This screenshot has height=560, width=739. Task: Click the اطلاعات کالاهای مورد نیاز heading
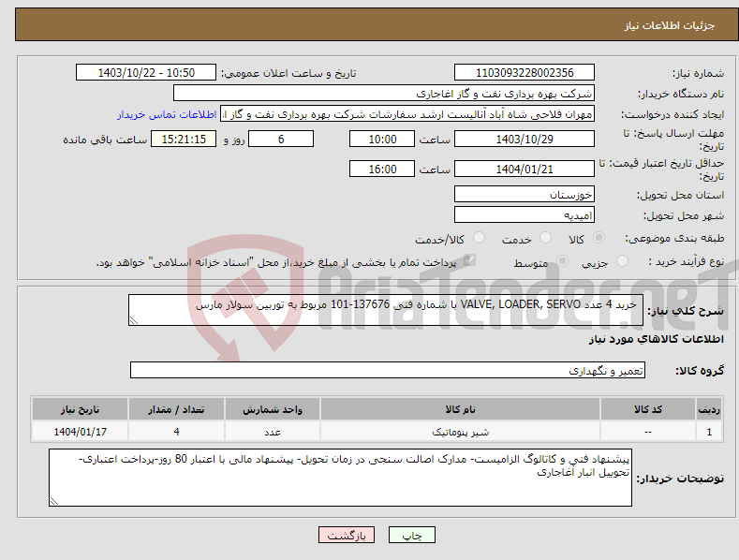coord(656,339)
